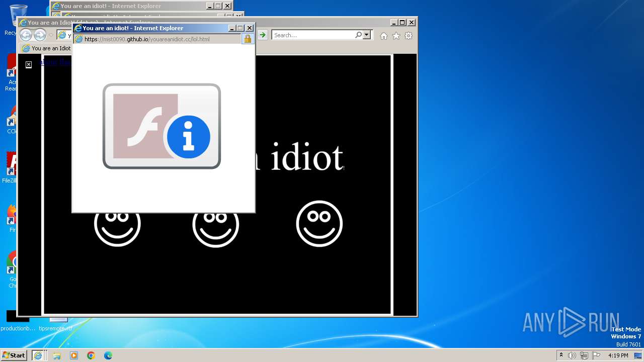The image size is (644, 362).
Task: Click the 4:19 PM clock
Action: tap(618, 355)
